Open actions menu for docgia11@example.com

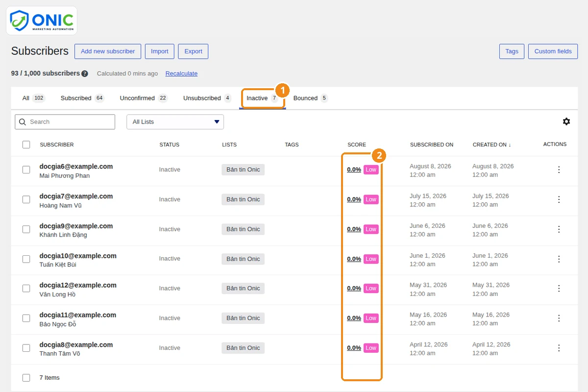(559, 318)
